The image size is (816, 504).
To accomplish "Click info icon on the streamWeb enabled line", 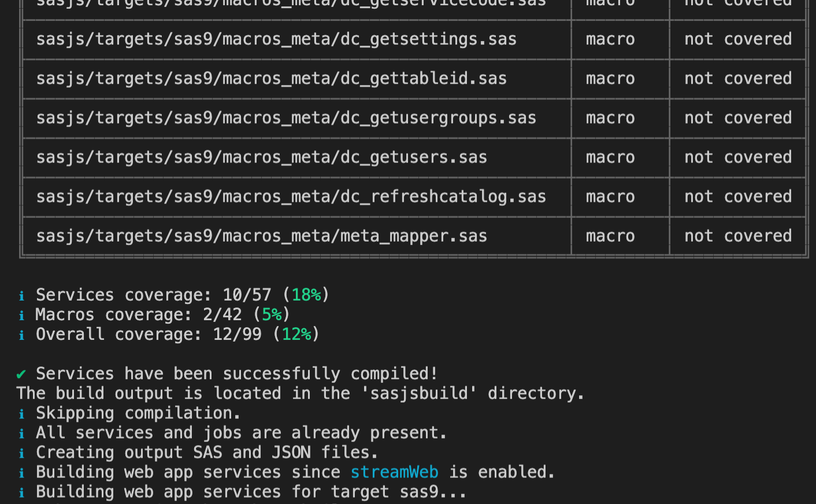I will (x=21, y=473).
